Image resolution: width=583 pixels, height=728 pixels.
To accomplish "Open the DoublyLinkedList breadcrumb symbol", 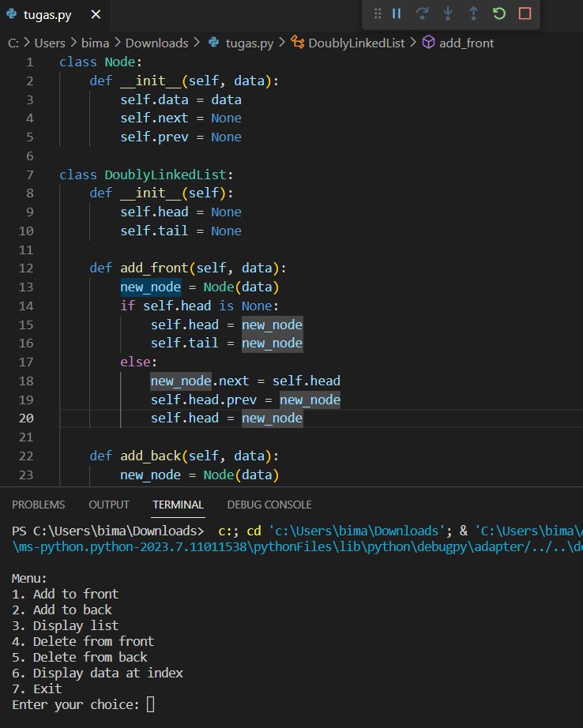I will coord(356,43).
